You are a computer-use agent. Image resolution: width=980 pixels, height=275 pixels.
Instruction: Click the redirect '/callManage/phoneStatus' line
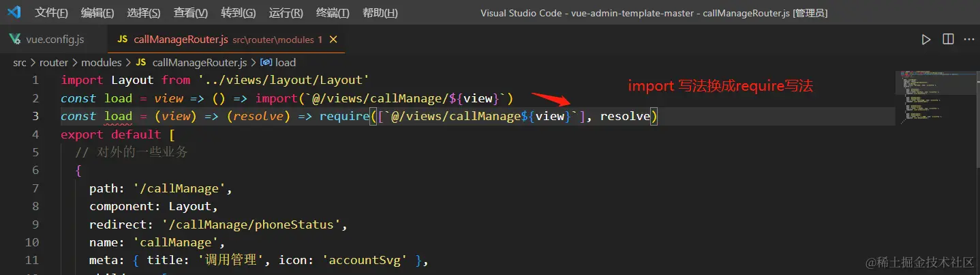(x=218, y=225)
